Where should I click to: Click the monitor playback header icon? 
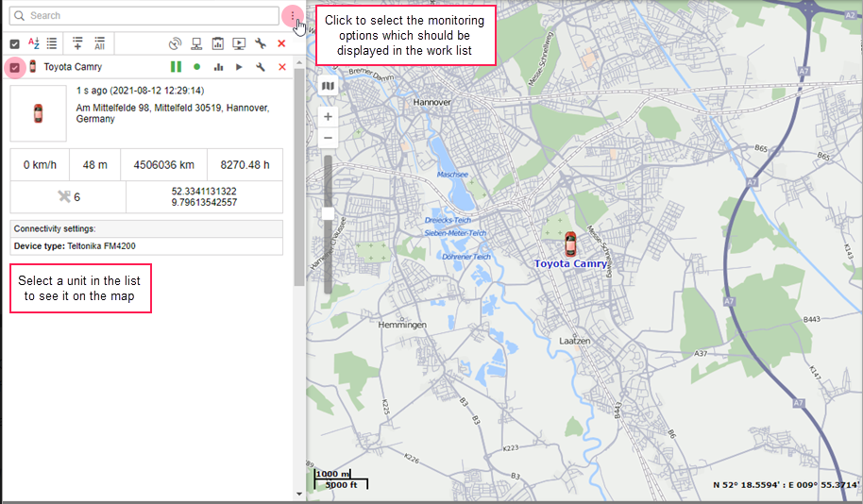(x=239, y=43)
